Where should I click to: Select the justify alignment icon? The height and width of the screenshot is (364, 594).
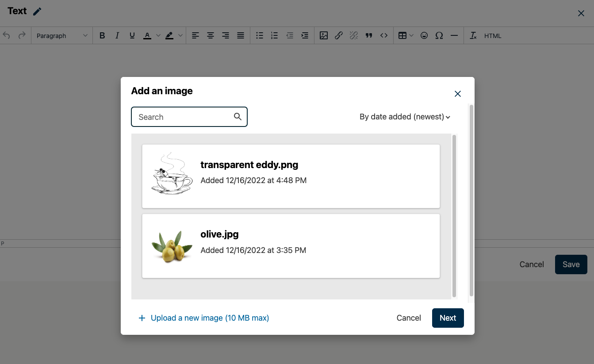coord(241,36)
